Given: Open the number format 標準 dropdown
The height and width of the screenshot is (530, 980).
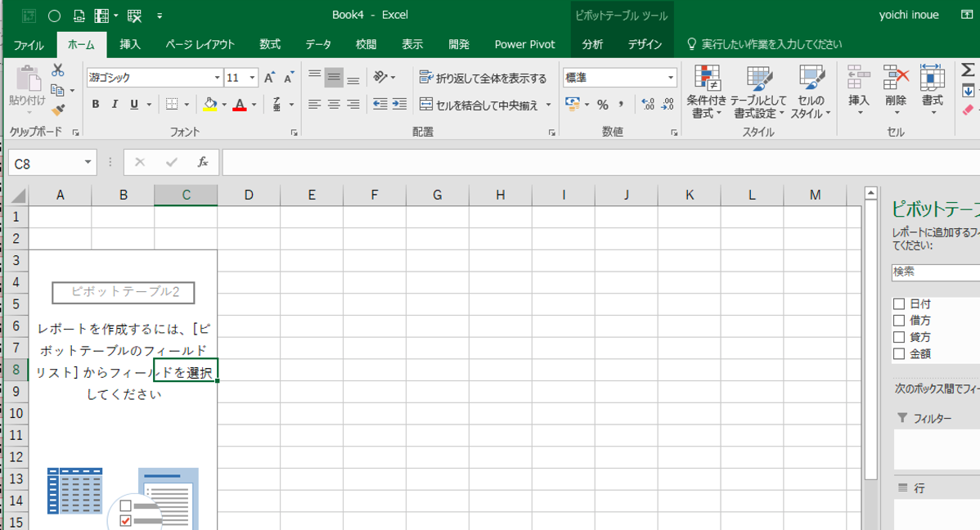Looking at the screenshot, I should click(671, 78).
